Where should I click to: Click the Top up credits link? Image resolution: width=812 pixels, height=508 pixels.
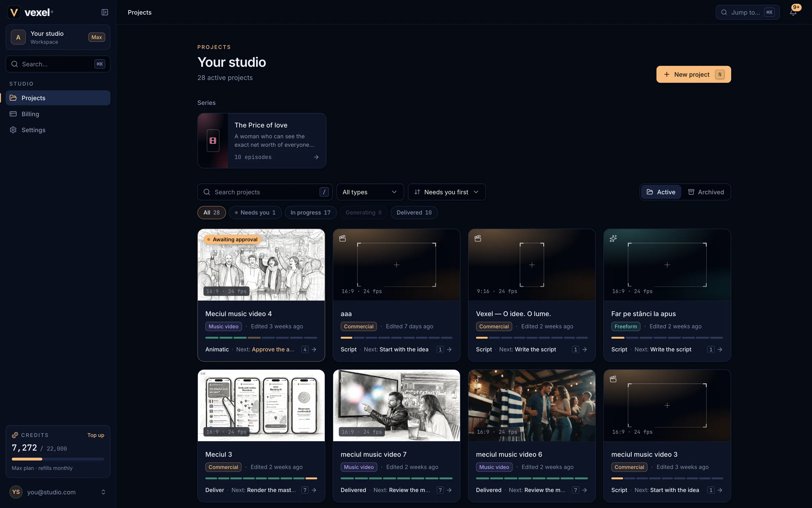pos(96,435)
